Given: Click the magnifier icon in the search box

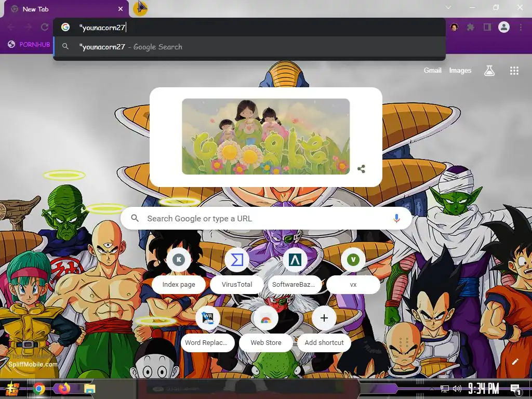Looking at the screenshot, I should coord(135,218).
